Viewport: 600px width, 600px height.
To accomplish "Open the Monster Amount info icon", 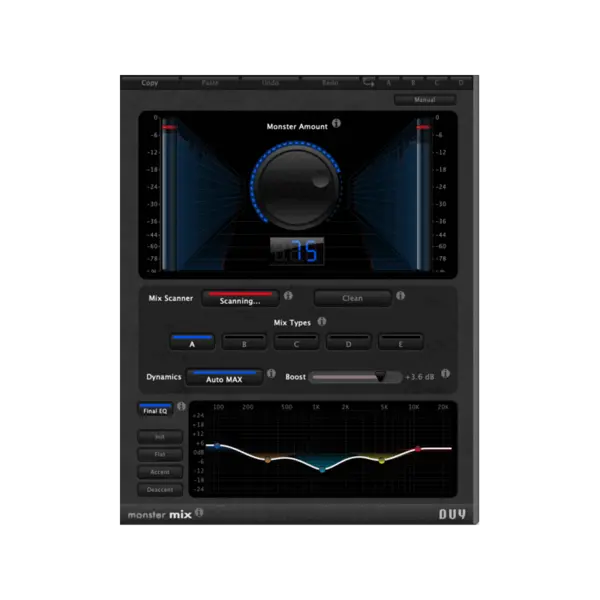I will [336, 123].
